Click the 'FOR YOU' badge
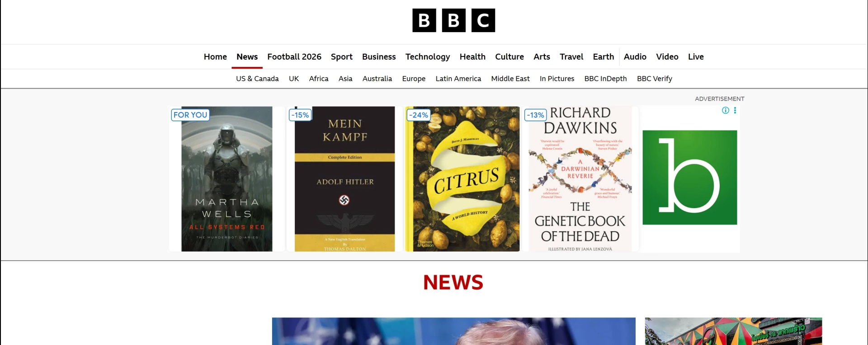868x345 pixels. click(x=190, y=115)
